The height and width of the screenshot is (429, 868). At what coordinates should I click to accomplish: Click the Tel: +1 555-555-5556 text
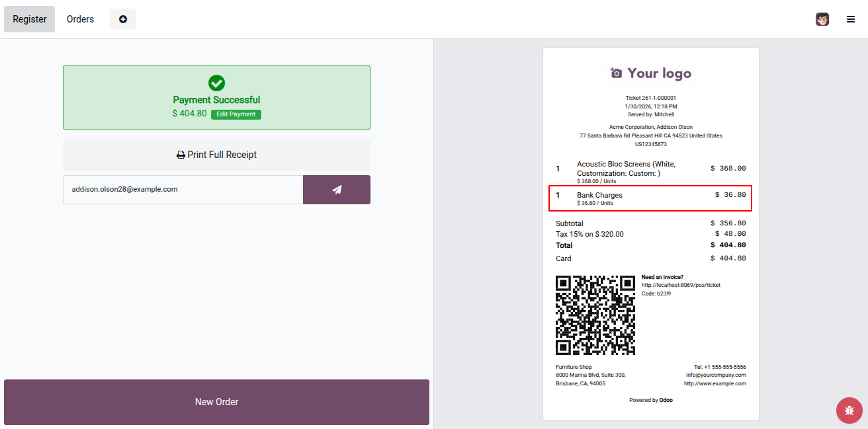point(720,367)
